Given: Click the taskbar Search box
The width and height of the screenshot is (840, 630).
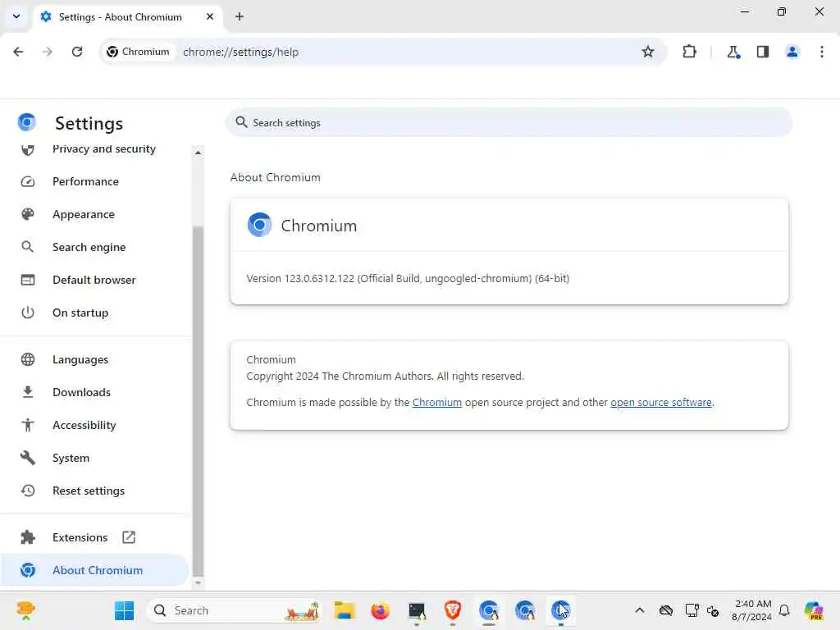Looking at the screenshot, I should pyautogui.click(x=234, y=610).
